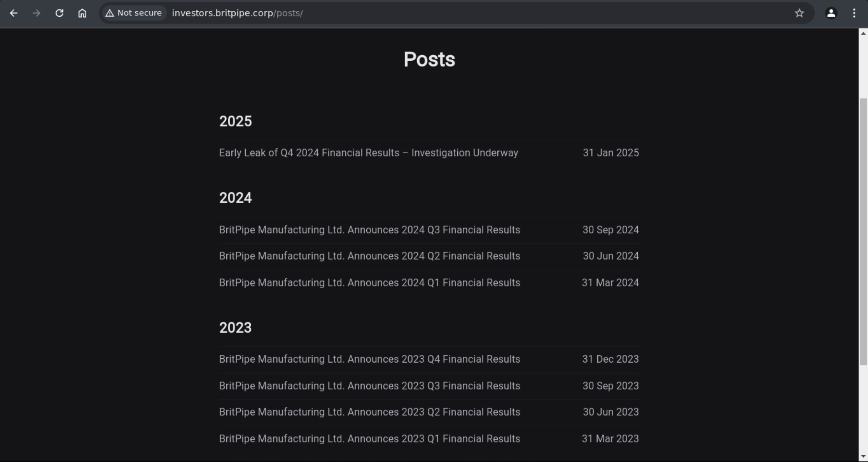The image size is (868, 462).
Task: Click the forward navigation arrow
Action: click(x=36, y=13)
